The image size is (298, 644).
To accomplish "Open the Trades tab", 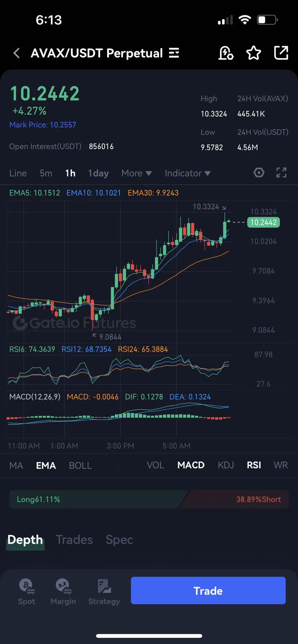I will click(74, 540).
